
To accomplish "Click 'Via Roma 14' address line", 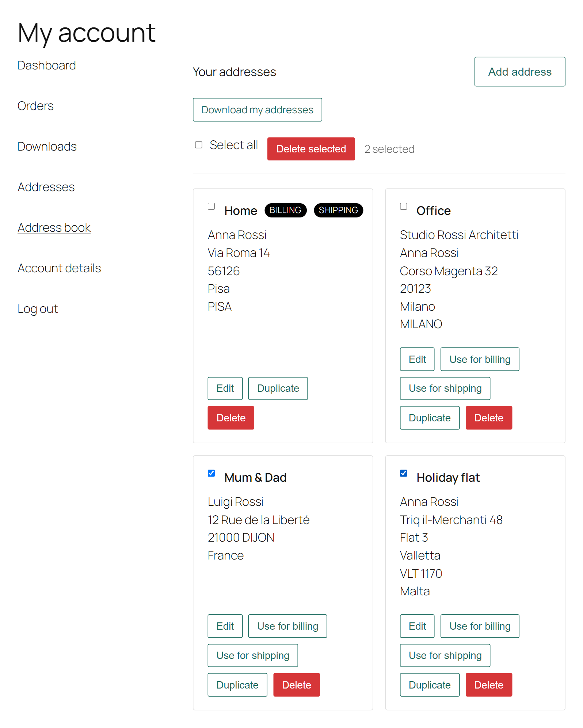I will [239, 253].
